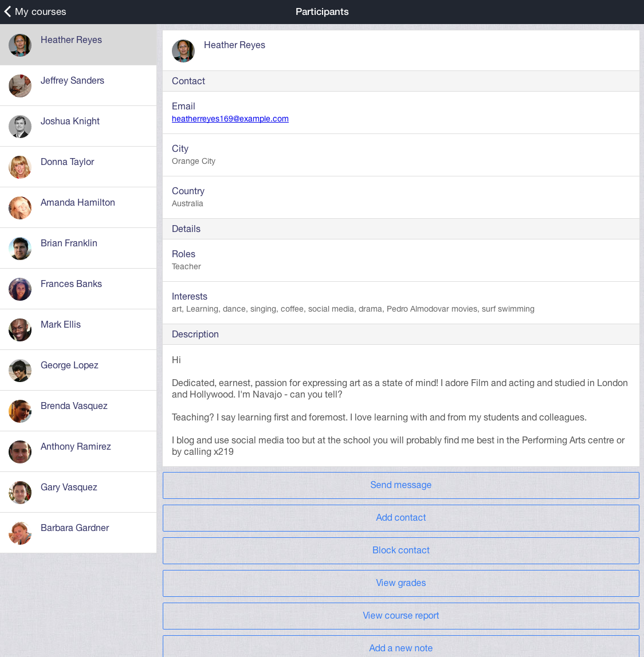The image size is (644, 657).
Task: Click the Interests field label
Action: [190, 296]
